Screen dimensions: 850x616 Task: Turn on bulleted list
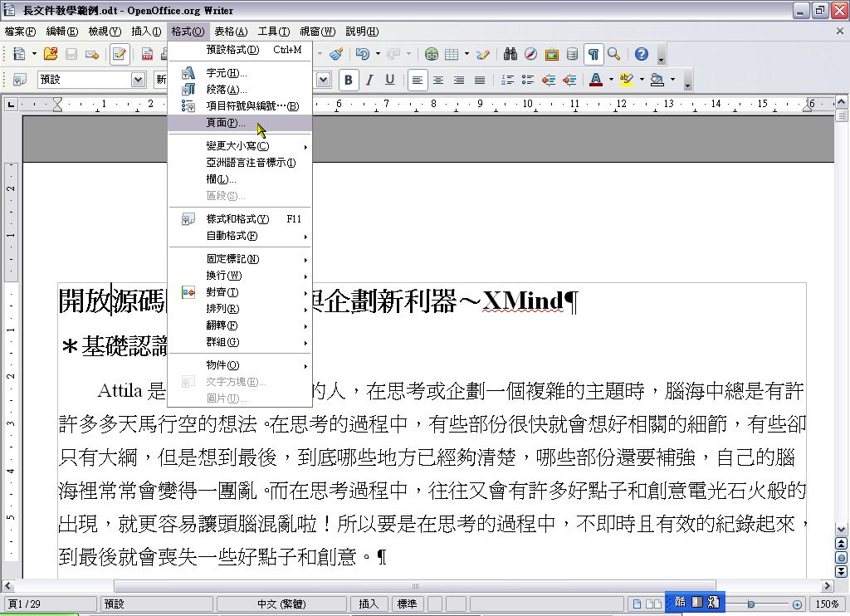point(527,80)
